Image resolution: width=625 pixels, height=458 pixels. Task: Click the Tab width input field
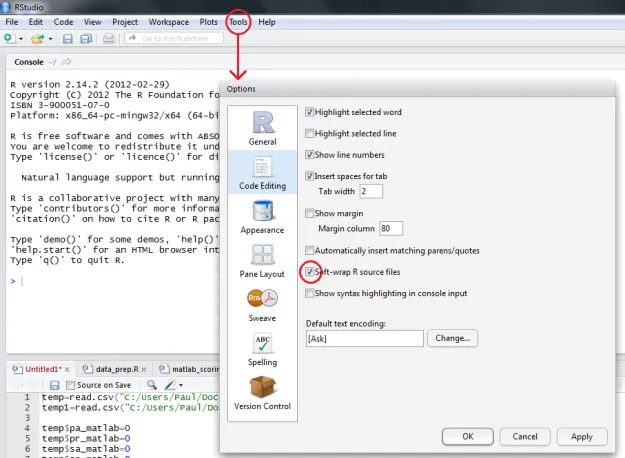coord(371,191)
